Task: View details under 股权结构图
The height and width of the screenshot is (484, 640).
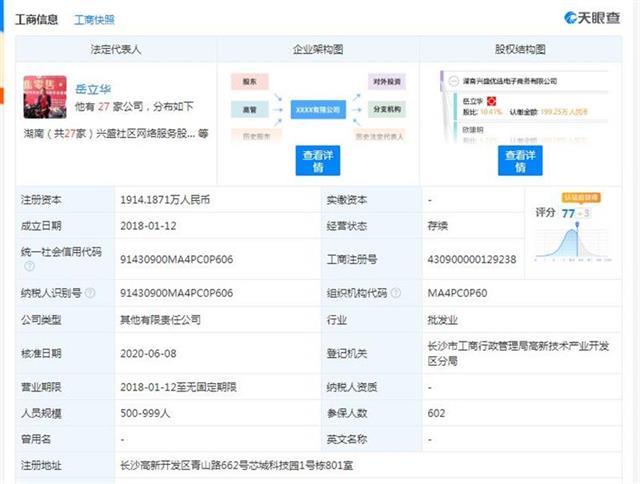Action: 520,161
